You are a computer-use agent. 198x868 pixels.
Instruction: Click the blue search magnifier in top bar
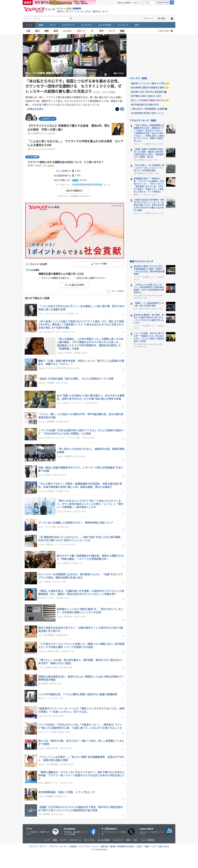[x=172, y=2]
